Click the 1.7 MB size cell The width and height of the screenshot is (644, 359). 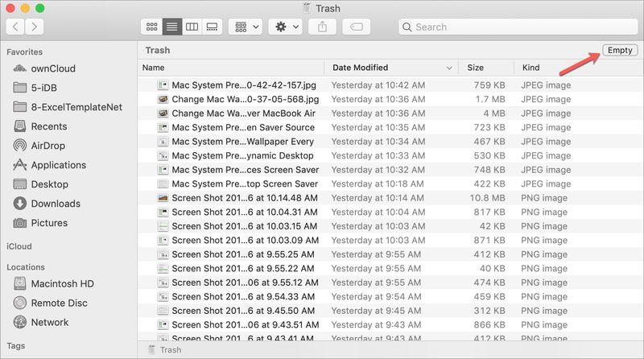(490, 99)
